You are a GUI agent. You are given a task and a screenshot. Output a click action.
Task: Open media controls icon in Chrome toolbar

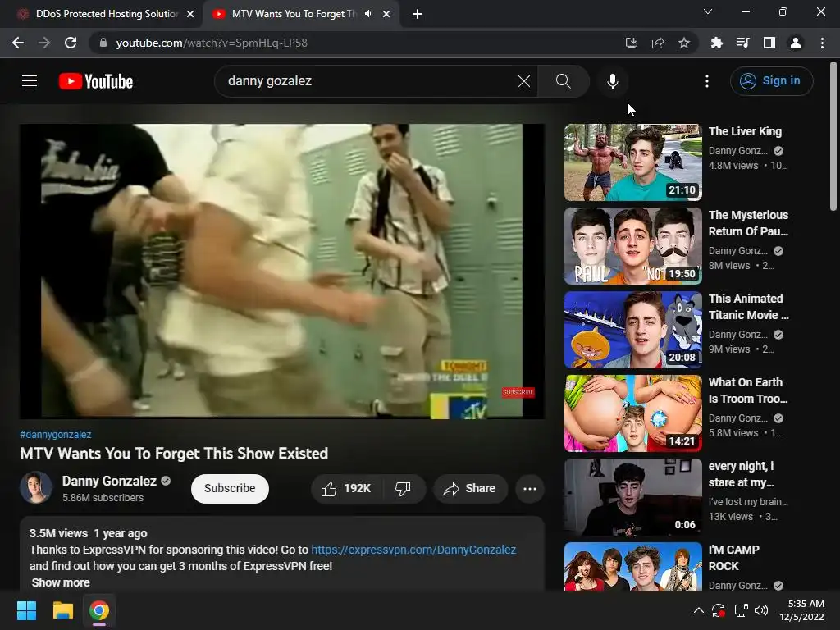click(x=743, y=43)
